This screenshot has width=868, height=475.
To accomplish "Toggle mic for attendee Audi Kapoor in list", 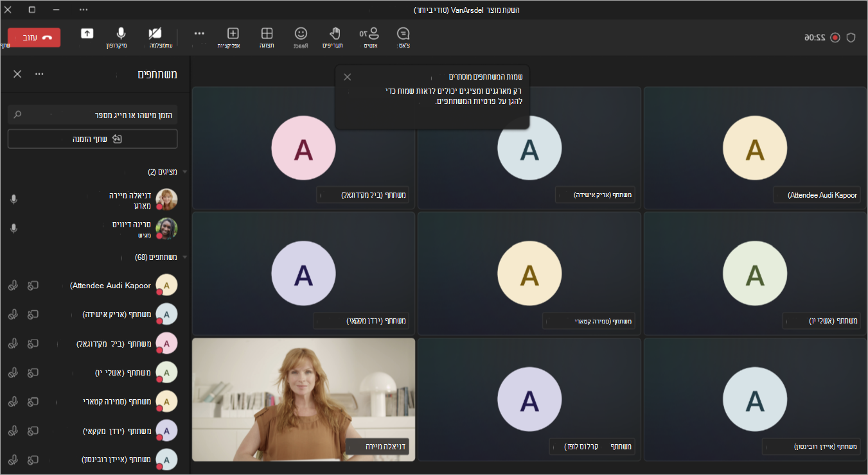I will (13, 284).
